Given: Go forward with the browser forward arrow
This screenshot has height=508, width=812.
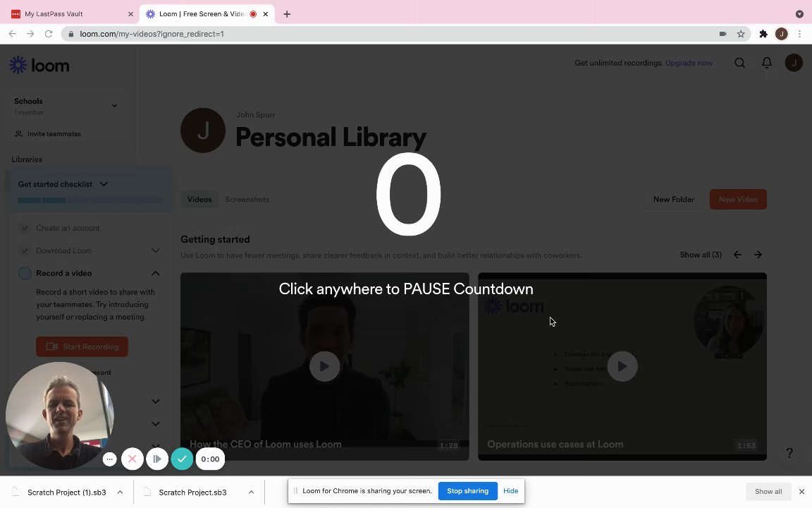Looking at the screenshot, I should pos(30,34).
